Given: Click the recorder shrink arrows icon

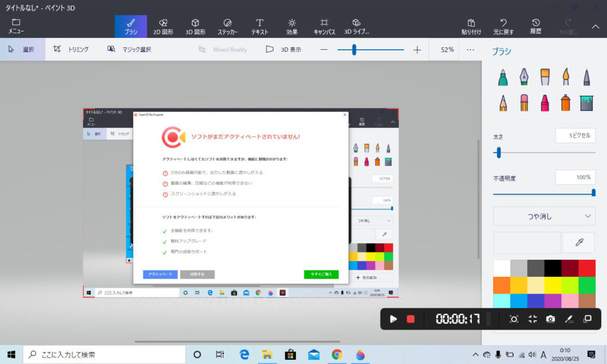Looking at the screenshot, I should click(x=532, y=319).
